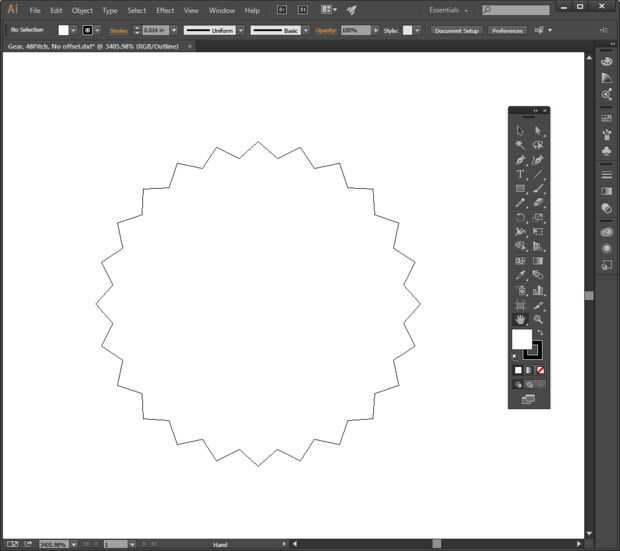The image size is (620, 551).
Task: Expand the Uniform stroke profile dropdown
Action: pos(240,30)
